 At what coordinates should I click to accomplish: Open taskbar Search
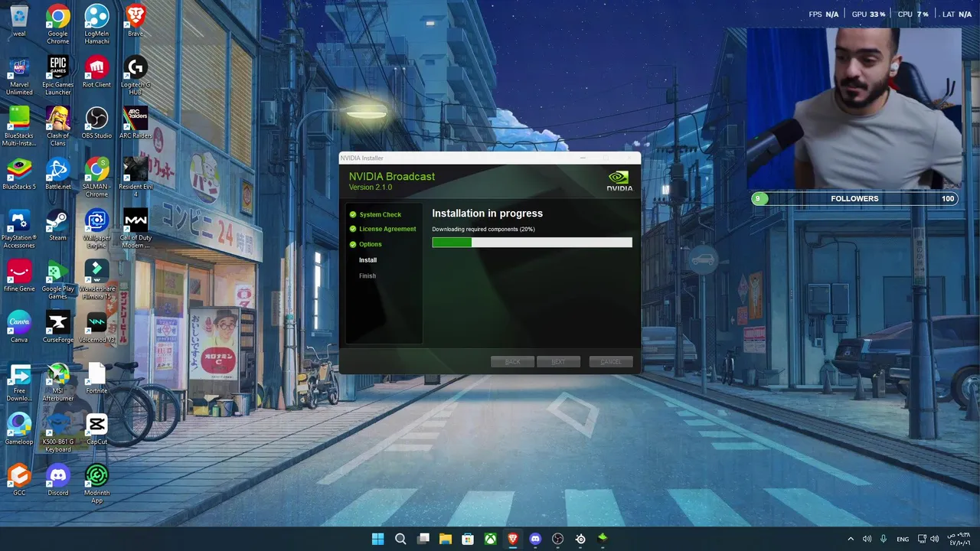pos(400,539)
